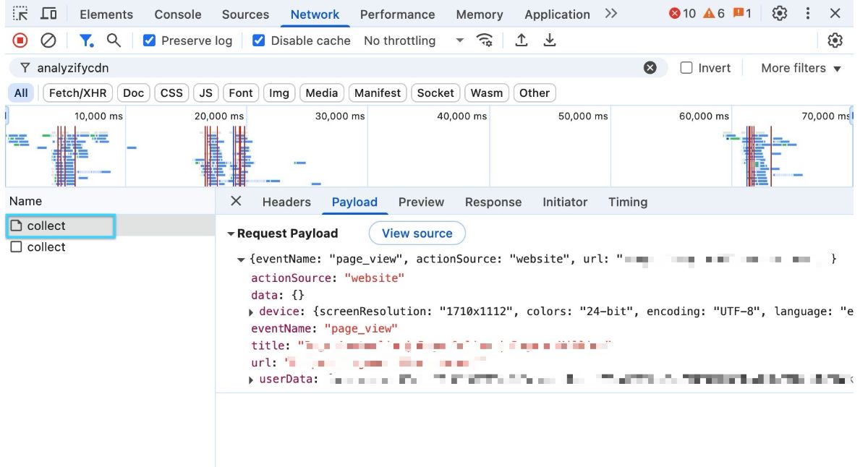Toggle the network filter funnel icon

click(x=86, y=40)
